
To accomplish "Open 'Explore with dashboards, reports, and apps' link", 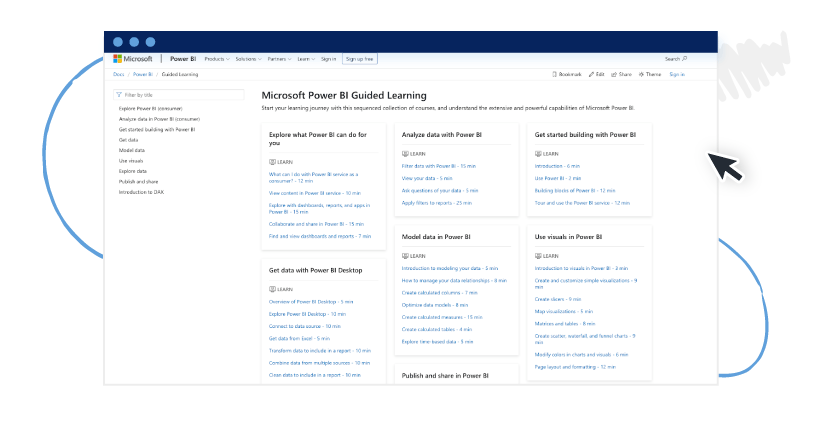I will 319,209.
